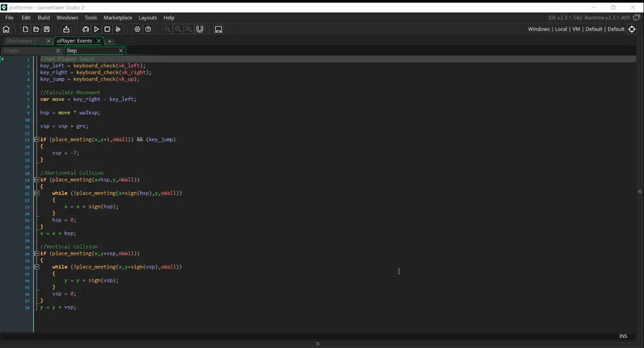Start the debugger with the bug icon
The height and width of the screenshot is (348, 644).
pyautogui.click(x=85, y=29)
